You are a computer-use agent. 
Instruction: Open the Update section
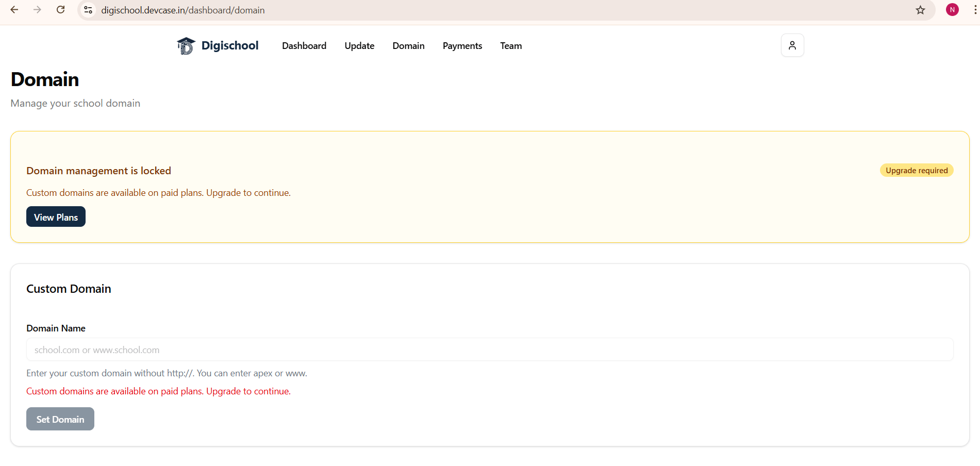click(x=359, y=46)
